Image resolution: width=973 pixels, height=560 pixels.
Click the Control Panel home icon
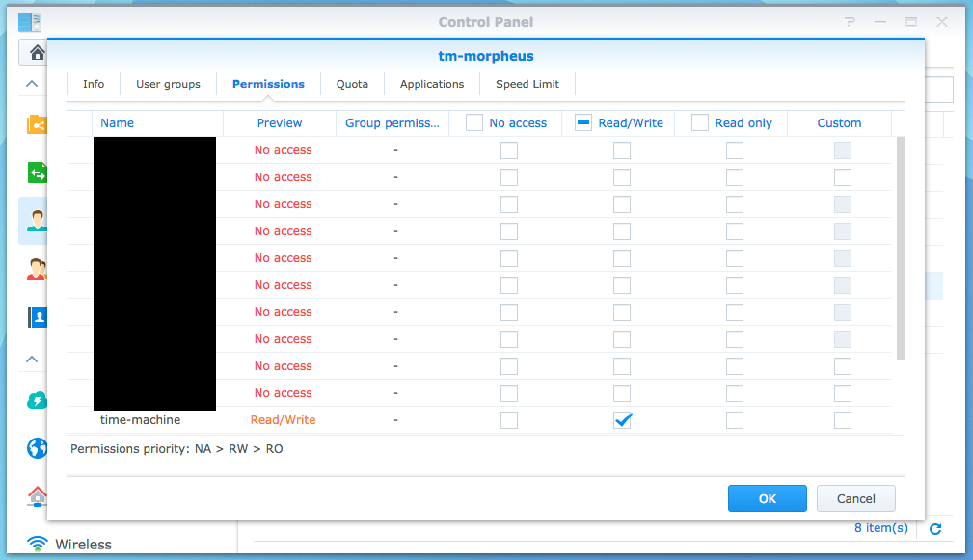pos(37,52)
